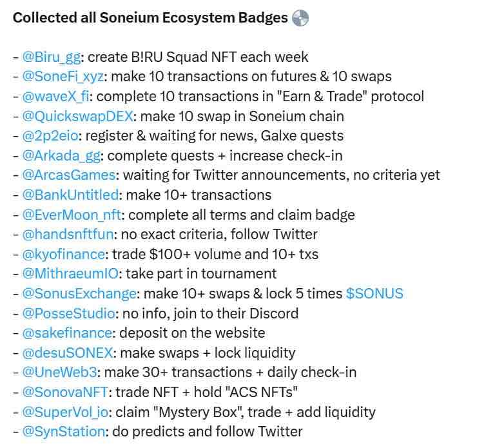Visit the @kyofinance profile

(64, 254)
